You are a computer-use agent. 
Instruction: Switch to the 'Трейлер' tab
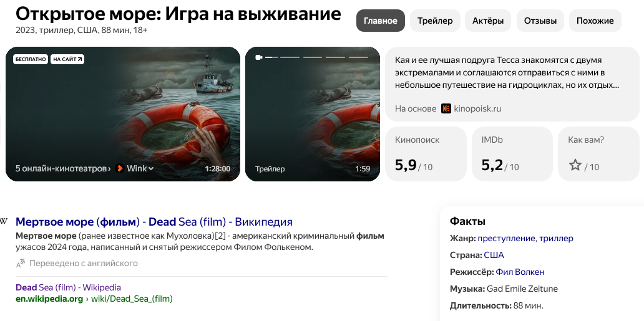point(435,21)
